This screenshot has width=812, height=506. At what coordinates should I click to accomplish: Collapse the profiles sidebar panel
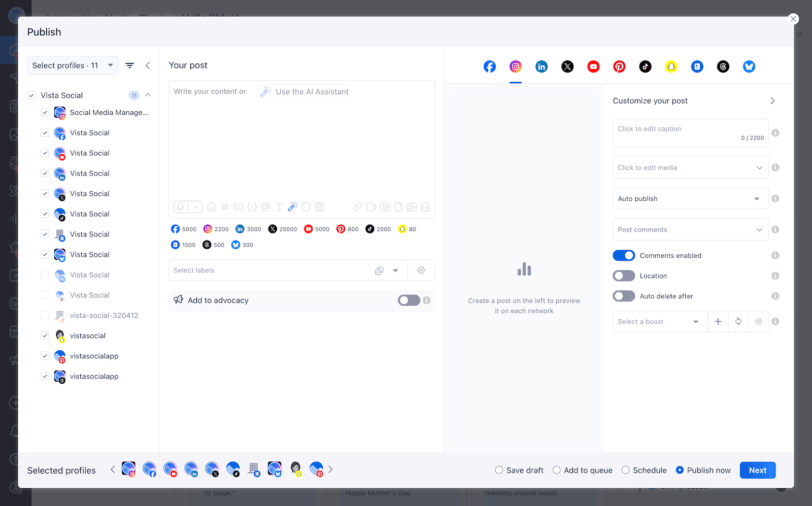coord(148,65)
